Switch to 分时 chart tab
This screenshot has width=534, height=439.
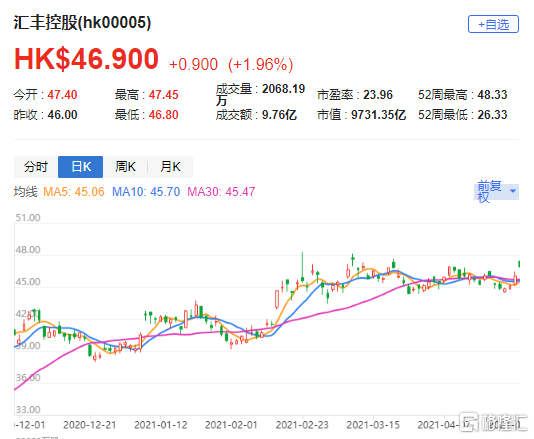click(x=36, y=167)
